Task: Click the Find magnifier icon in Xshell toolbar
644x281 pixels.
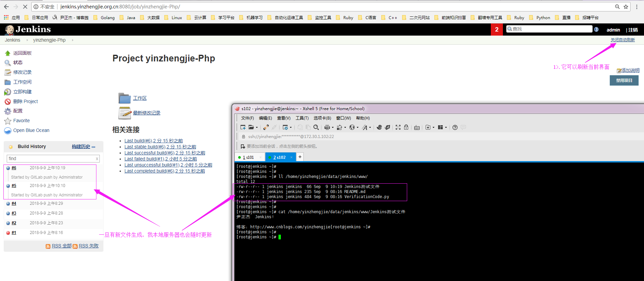Action: pyautogui.click(x=316, y=127)
